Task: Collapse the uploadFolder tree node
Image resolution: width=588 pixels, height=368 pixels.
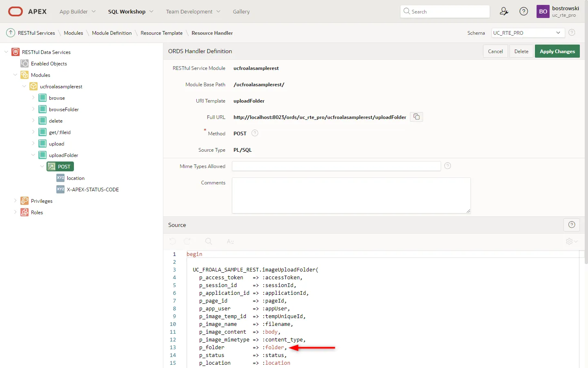Action: (33, 155)
